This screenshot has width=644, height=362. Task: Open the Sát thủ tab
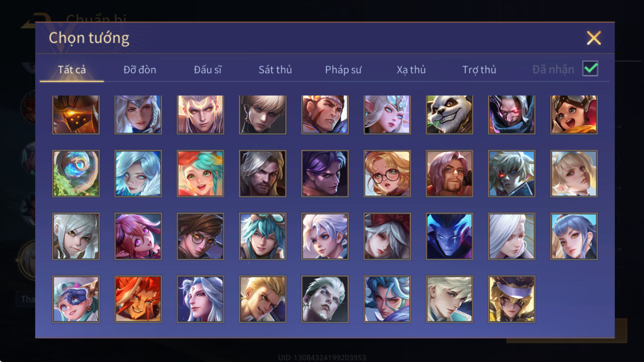[275, 70]
